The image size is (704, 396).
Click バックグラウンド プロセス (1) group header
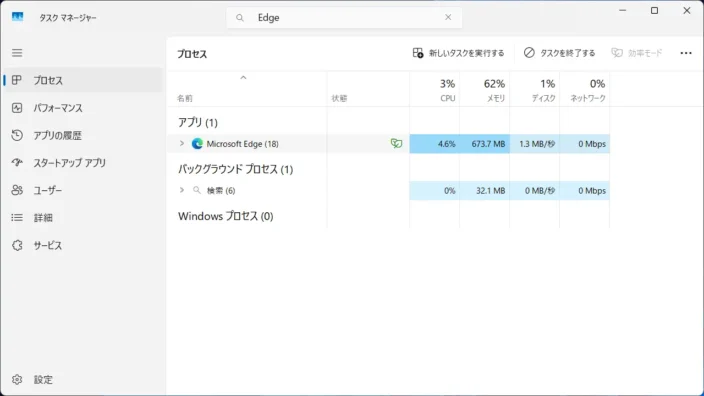pos(236,169)
